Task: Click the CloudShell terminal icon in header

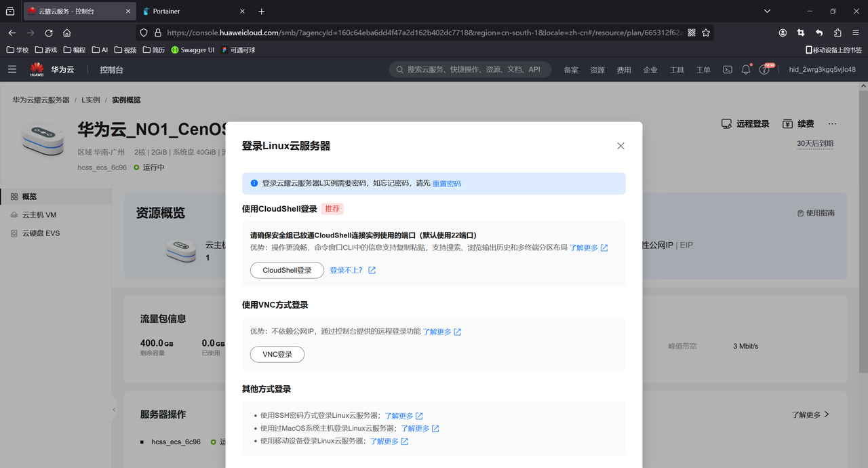Action: [728, 69]
